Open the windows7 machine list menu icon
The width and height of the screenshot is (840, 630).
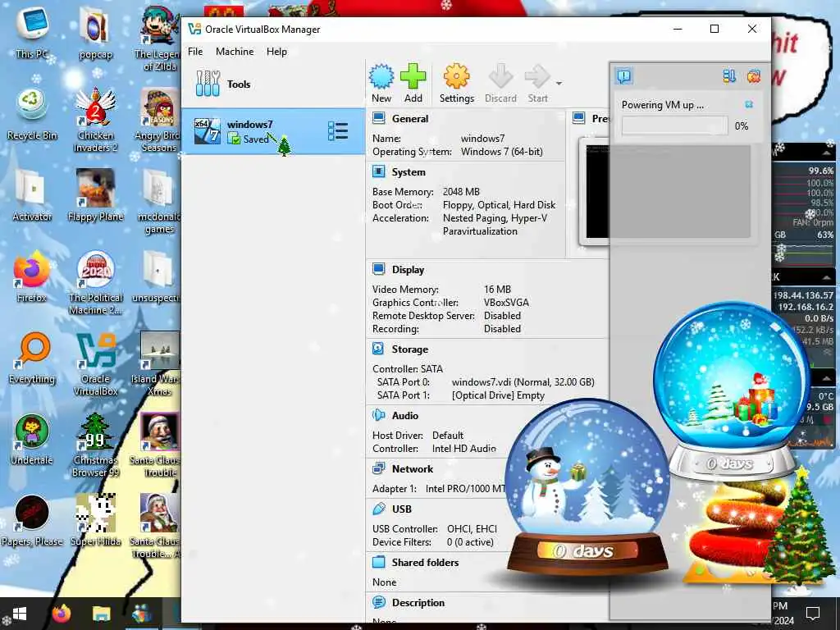tap(337, 131)
